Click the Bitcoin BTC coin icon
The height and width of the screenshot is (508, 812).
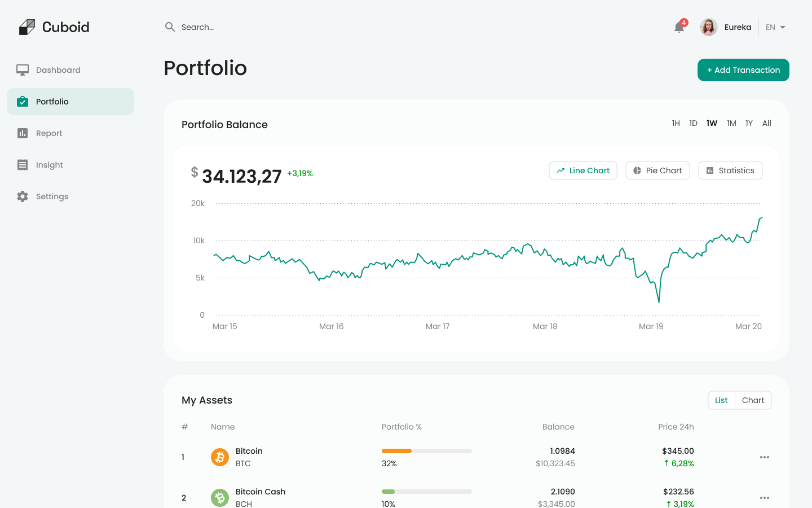(x=219, y=457)
